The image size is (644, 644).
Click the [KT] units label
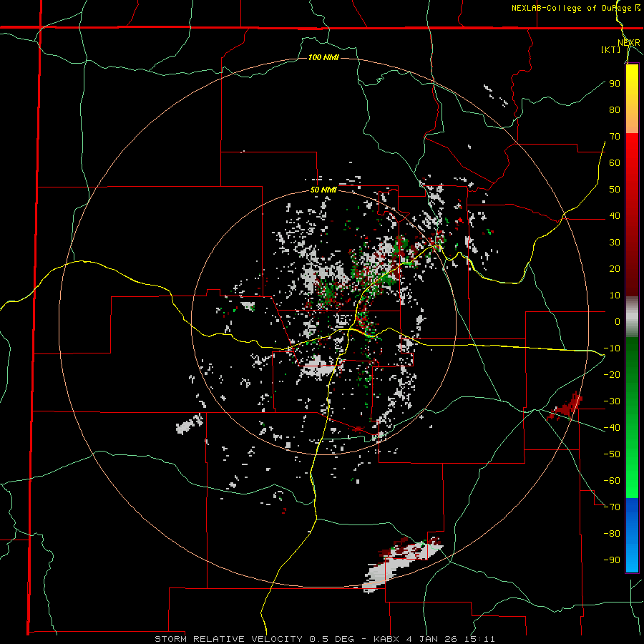coord(610,49)
